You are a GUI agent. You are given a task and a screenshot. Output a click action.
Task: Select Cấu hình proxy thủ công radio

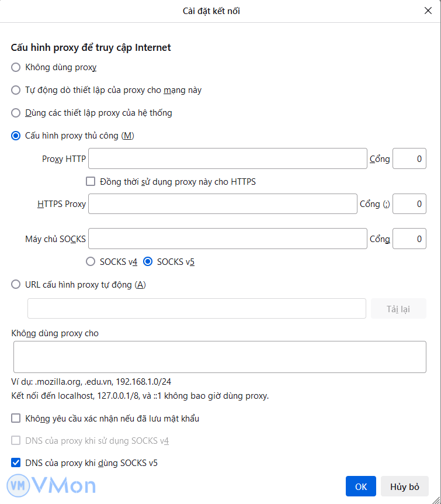16,136
